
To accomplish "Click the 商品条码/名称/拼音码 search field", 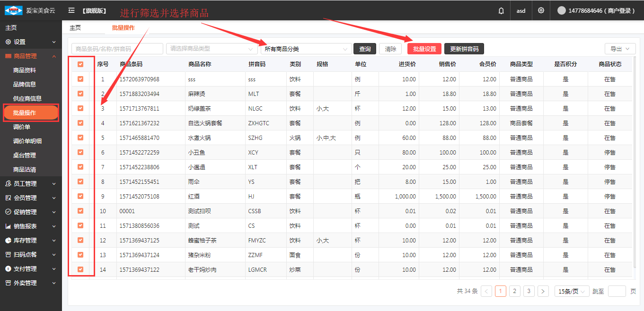I will [117, 49].
